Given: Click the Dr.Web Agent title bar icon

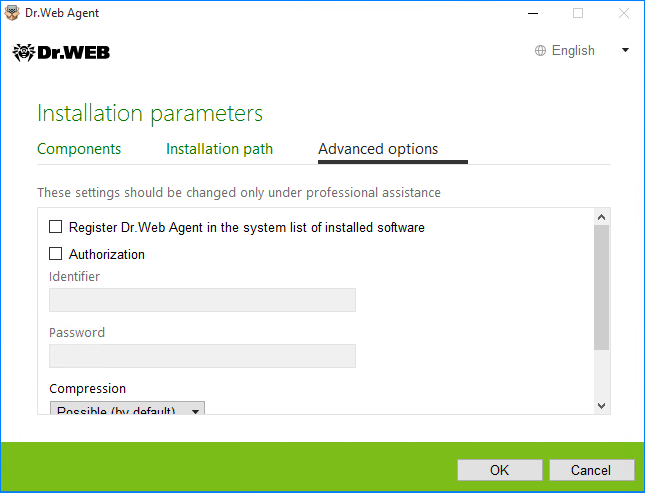Looking at the screenshot, I should (12, 13).
